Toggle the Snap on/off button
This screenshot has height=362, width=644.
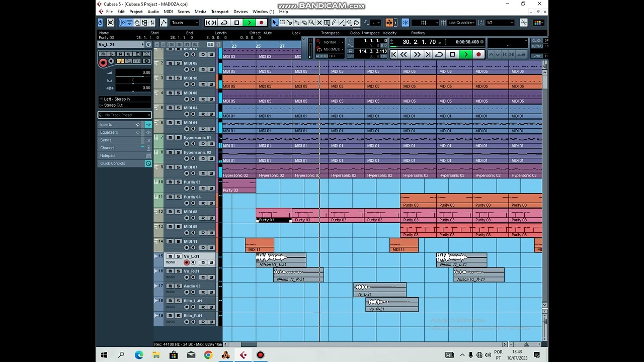[405, 23]
